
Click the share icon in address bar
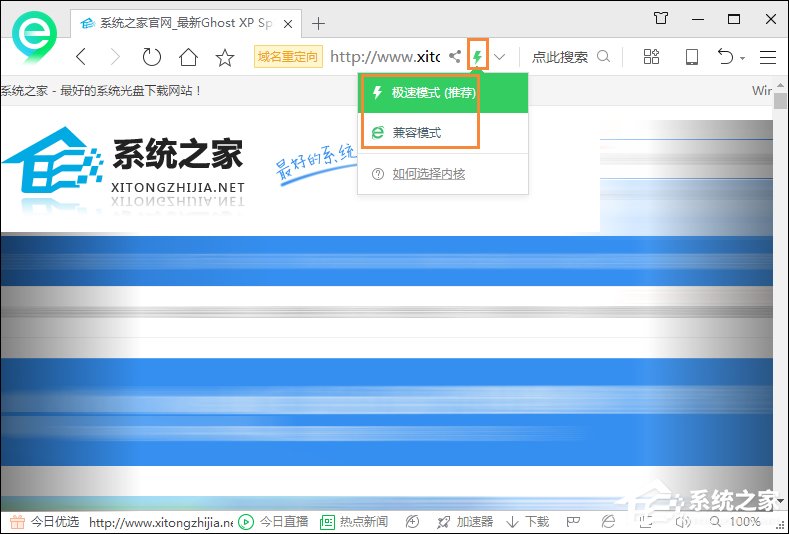tap(455, 58)
